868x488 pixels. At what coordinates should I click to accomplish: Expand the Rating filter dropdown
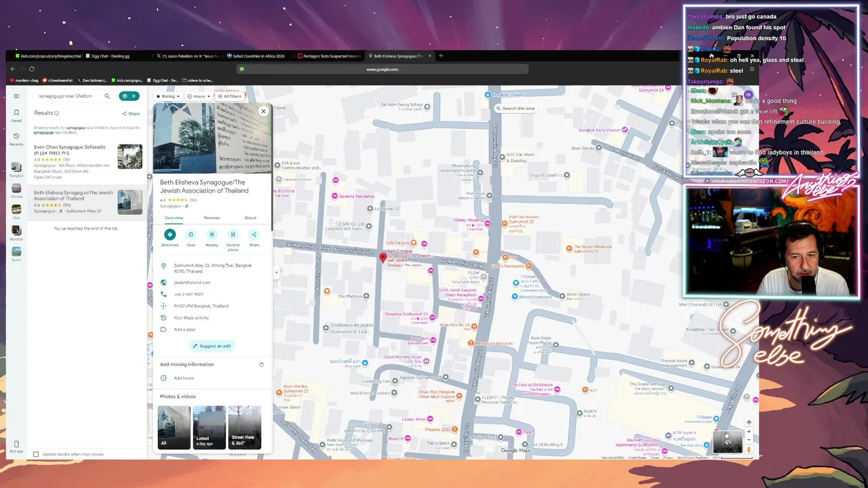coord(167,96)
